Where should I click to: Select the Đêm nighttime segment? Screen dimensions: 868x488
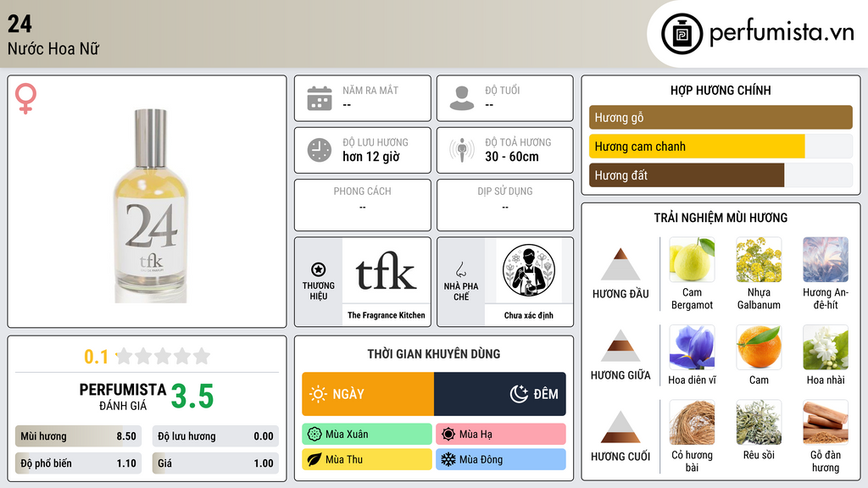click(500, 394)
